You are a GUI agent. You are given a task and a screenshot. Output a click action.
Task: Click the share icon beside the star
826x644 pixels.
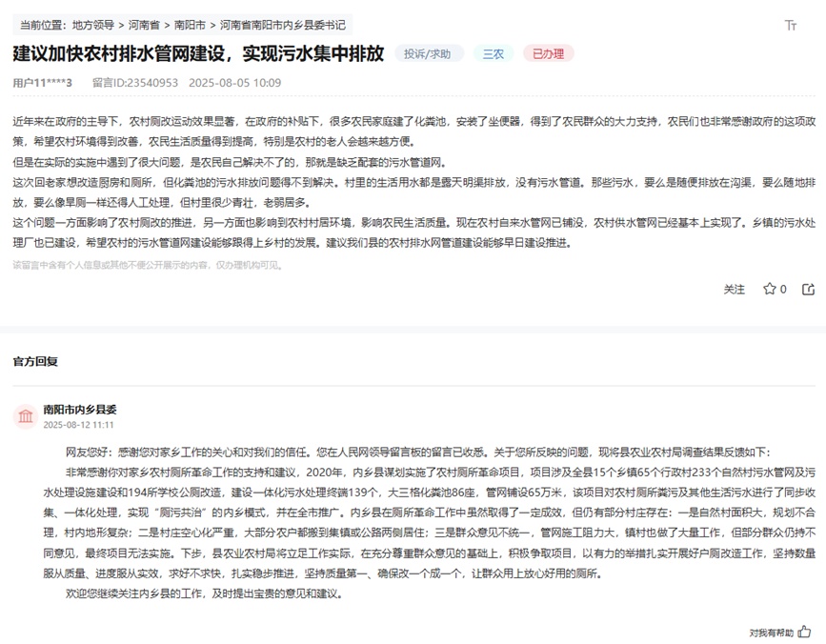point(808,289)
